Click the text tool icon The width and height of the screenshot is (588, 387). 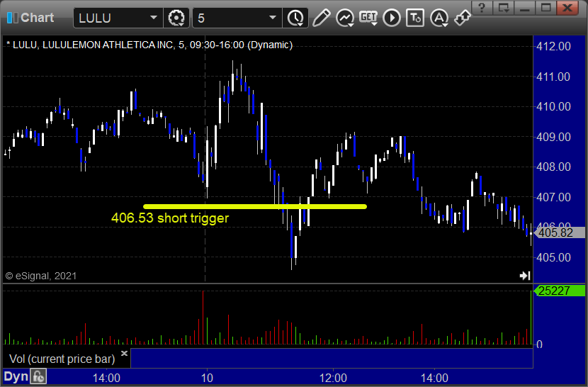[x=415, y=18]
